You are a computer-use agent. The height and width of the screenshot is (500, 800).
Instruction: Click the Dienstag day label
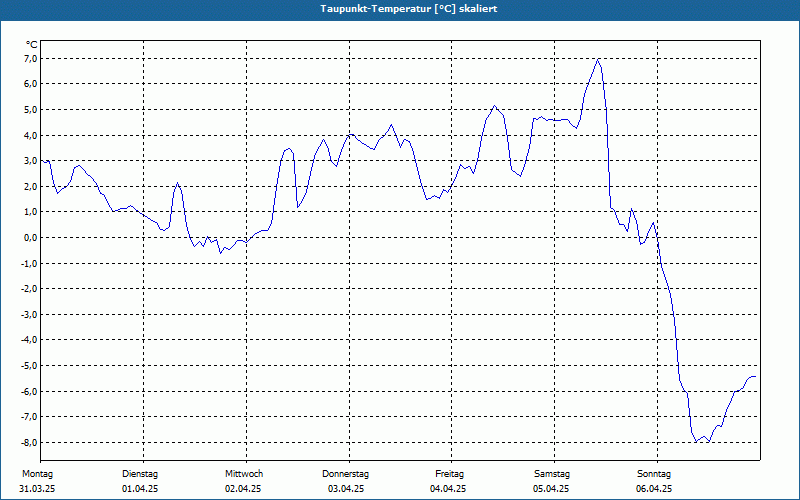[140, 474]
